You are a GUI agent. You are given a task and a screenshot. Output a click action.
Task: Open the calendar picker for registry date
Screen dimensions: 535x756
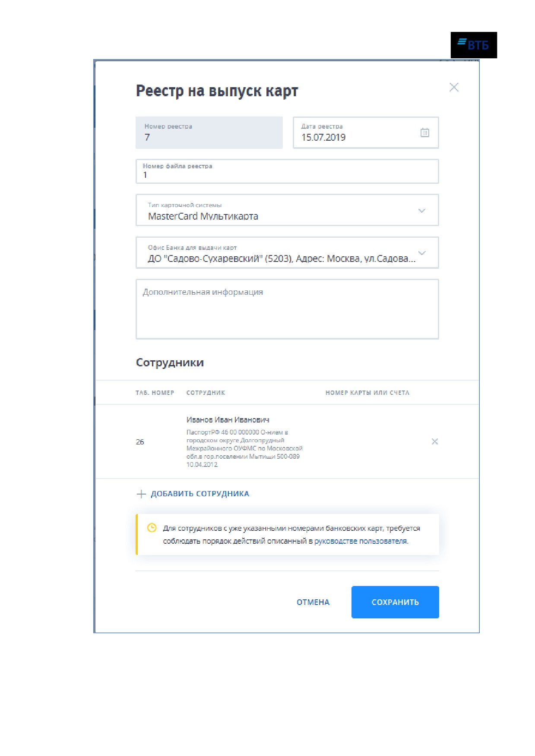coord(424,132)
